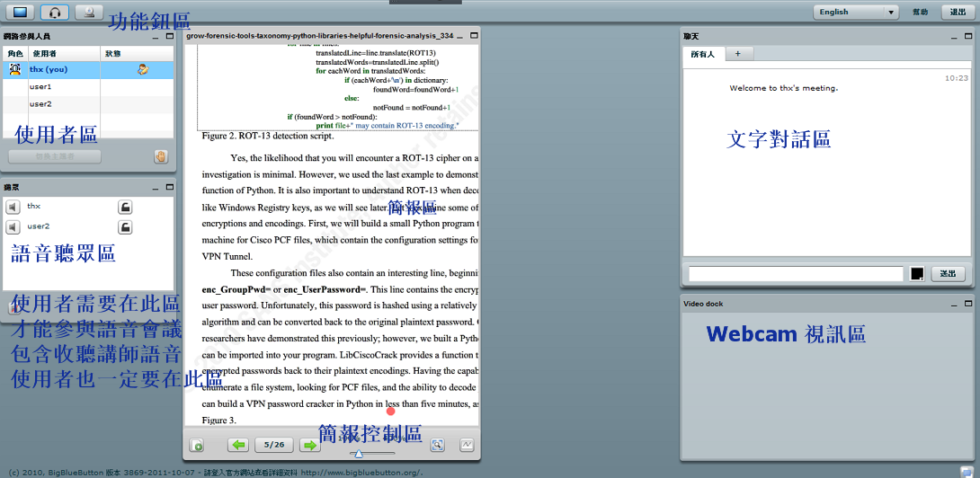Log out with the 退出 button

(x=958, y=12)
